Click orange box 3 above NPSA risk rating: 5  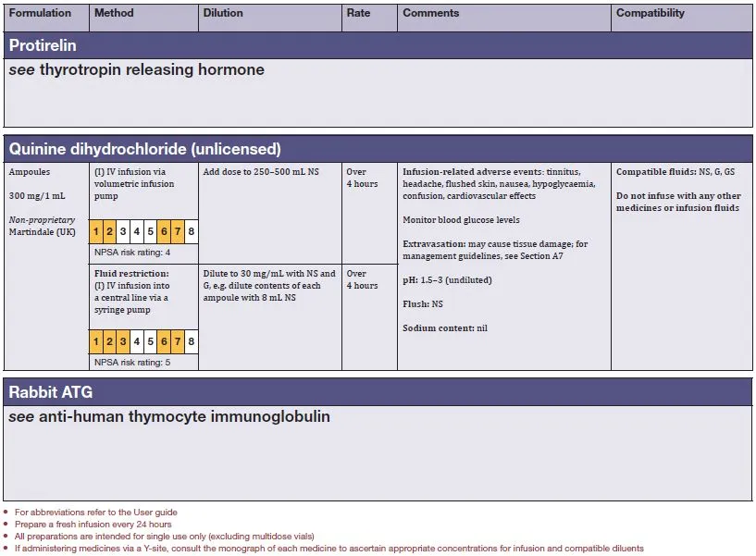pyautogui.click(x=123, y=342)
